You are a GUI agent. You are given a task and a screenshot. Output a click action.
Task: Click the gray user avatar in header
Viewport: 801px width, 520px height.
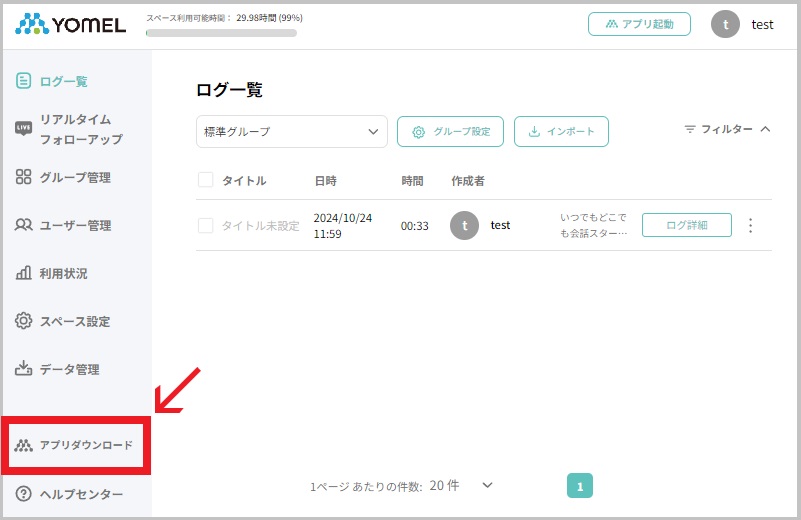725,24
